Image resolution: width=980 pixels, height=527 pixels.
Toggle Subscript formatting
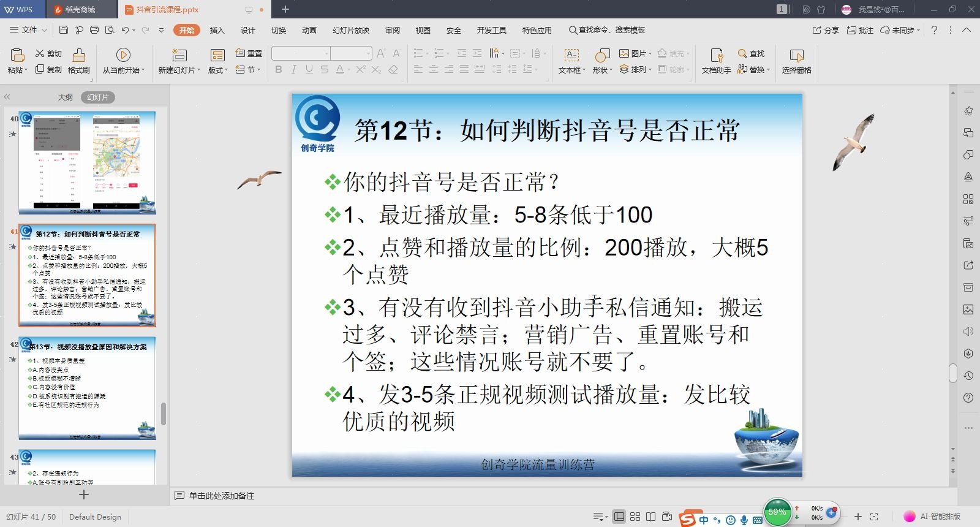point(377,69)
